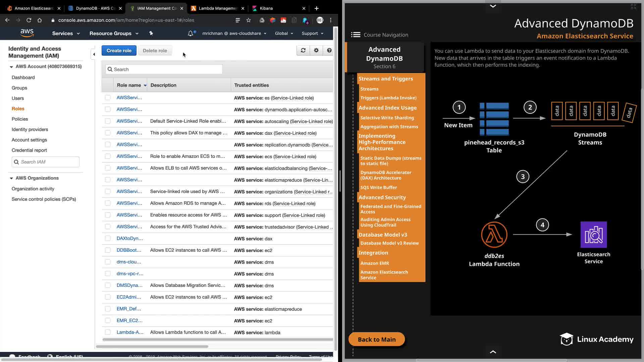Image resolution: width=644 pixels, height=362 pixels.
Task: Collapse the AWS Organizations tree section
Action: 11,178
